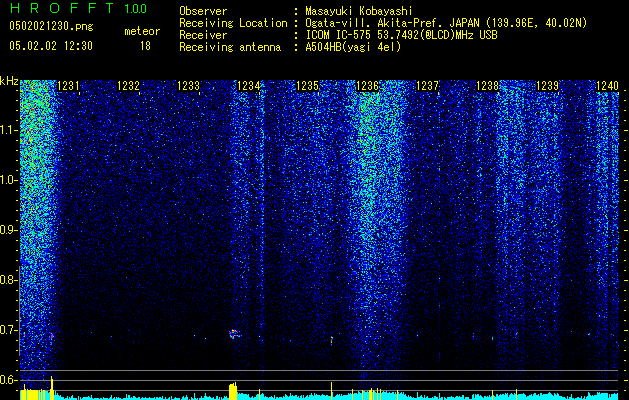Click the small meteor echo after 1235
Viewport: 629px width, 400px height.
coord(332,340)
